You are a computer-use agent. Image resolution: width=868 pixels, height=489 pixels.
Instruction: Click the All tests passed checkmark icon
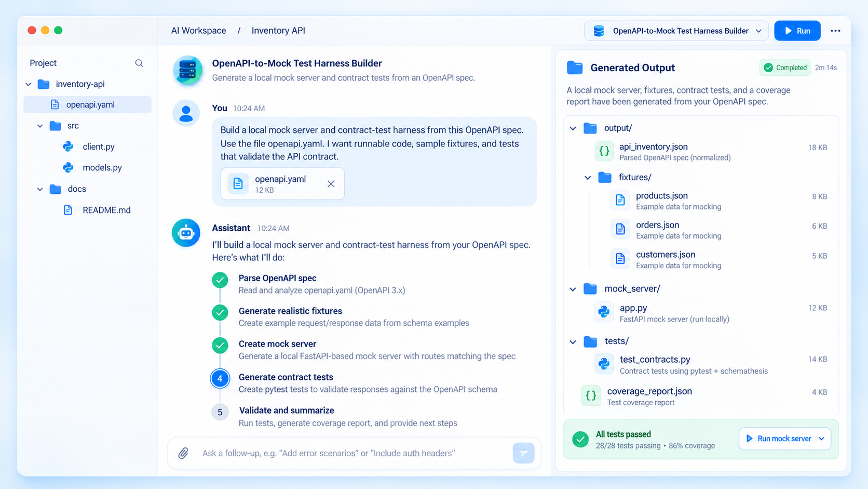pyautogui.click(x=580, y=439)
